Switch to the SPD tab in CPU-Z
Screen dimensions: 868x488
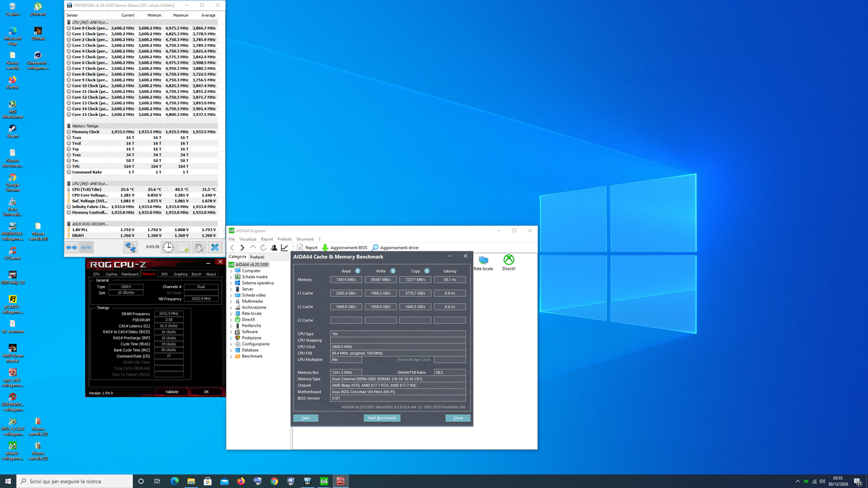click(165, 274)
